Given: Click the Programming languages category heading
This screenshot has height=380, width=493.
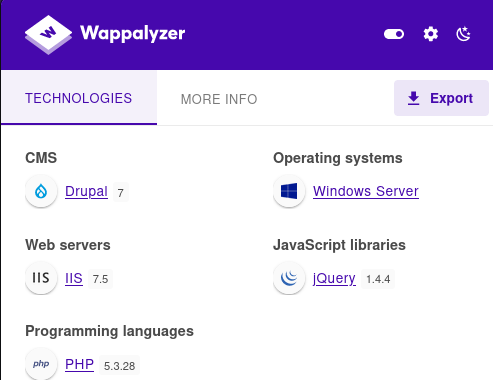Looking at the screenshot, I should 109,331.
